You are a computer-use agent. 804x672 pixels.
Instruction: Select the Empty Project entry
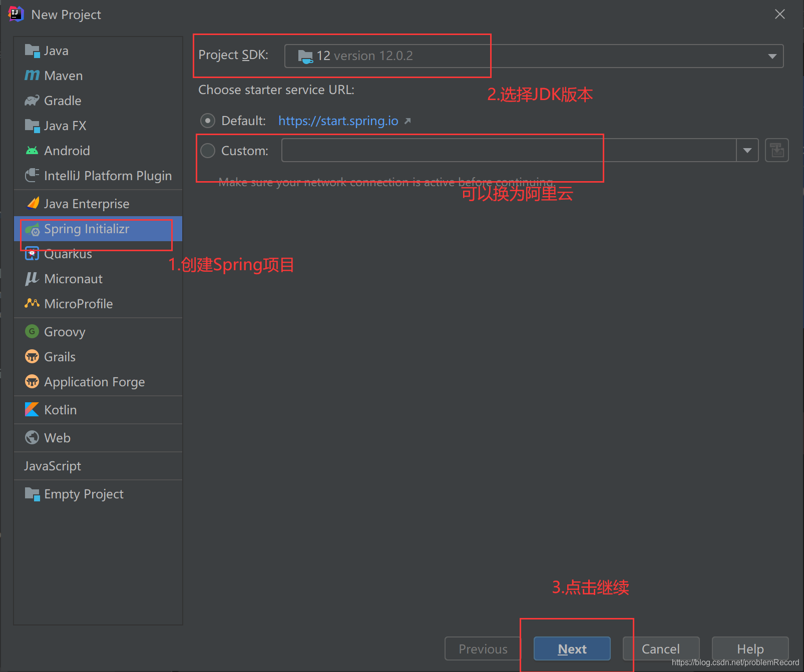coord(98,494)
